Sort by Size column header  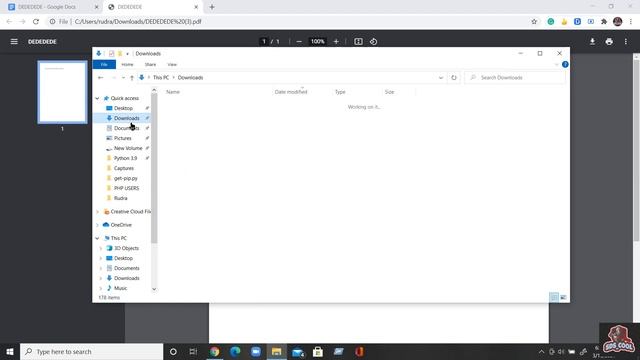tap(389, 92)
